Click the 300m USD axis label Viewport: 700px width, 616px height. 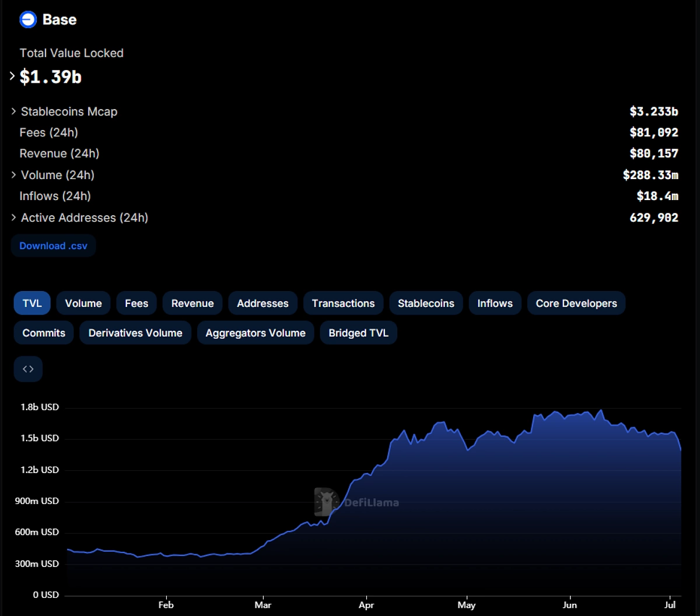click(37, 563)
